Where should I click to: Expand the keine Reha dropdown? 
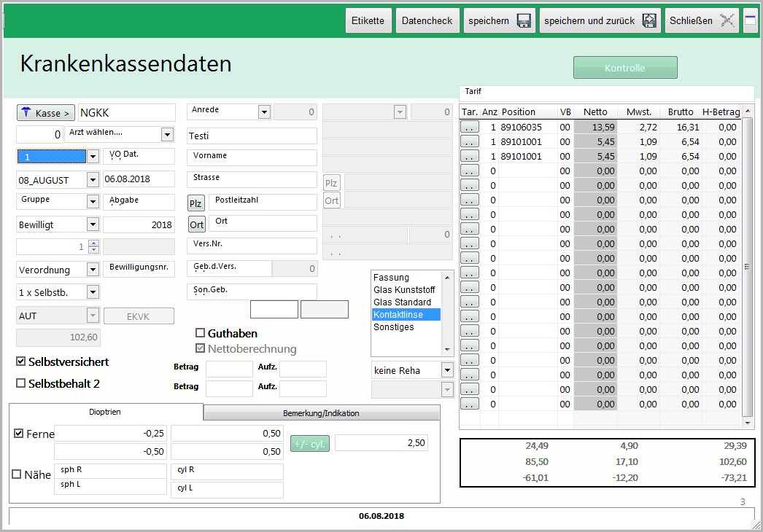[x=446, y=370]
